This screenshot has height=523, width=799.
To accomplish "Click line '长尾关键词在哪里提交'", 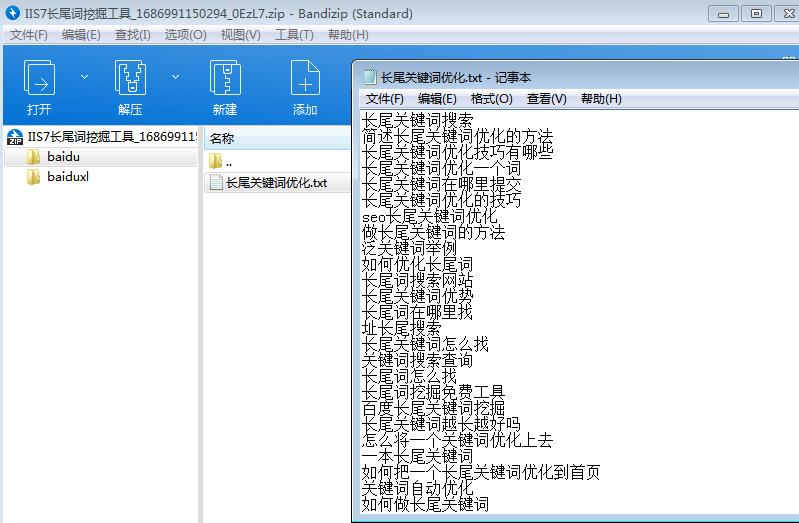I will 441,184.
